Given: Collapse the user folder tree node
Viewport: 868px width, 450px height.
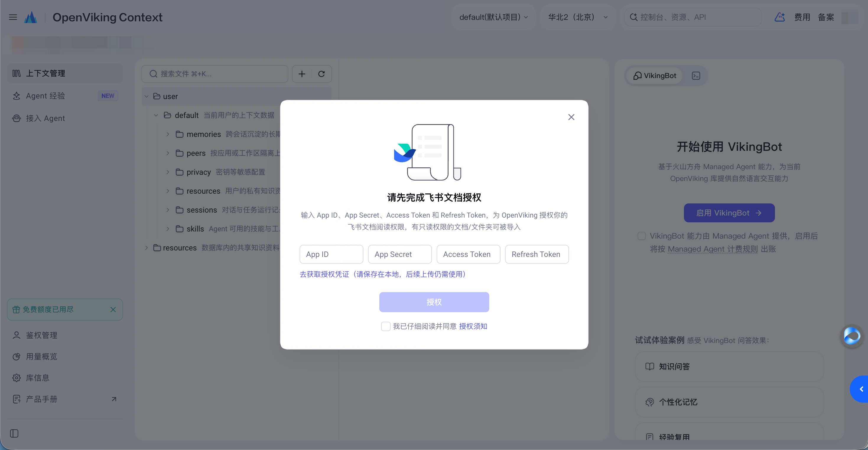Looking at the screenshot, I should [x=147, y=96].
